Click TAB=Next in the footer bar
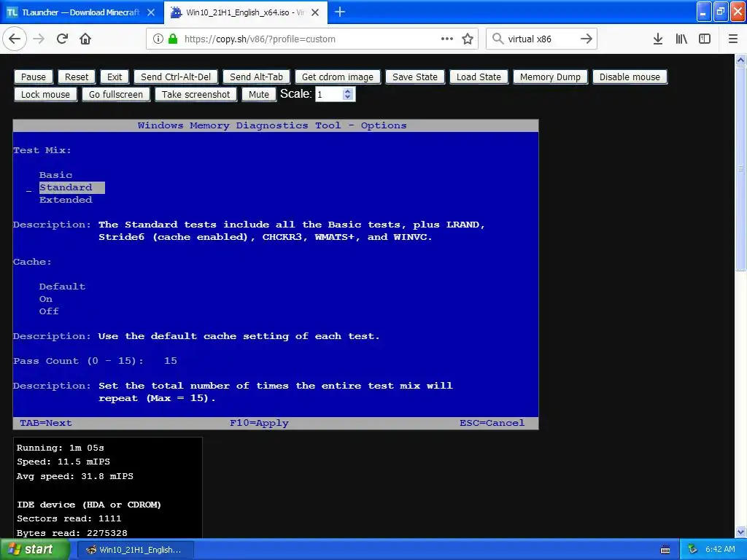 [x=46, y=423]
